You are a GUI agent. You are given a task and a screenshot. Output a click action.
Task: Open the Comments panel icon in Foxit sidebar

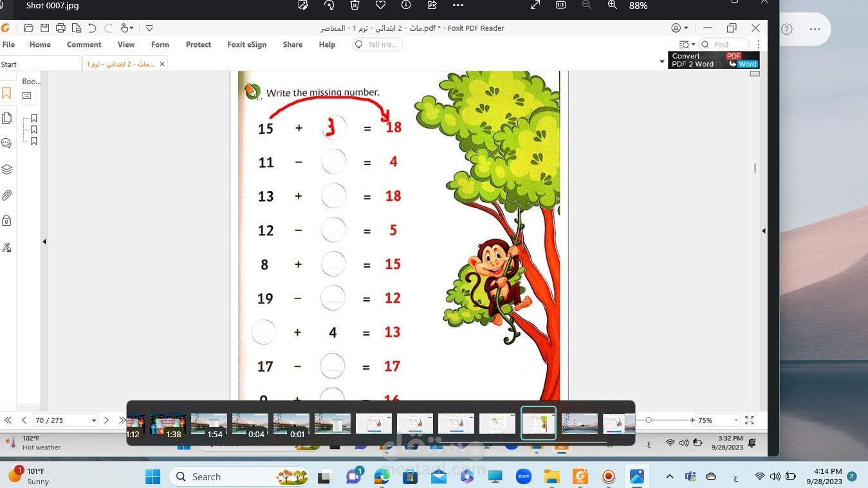point(6,143)
